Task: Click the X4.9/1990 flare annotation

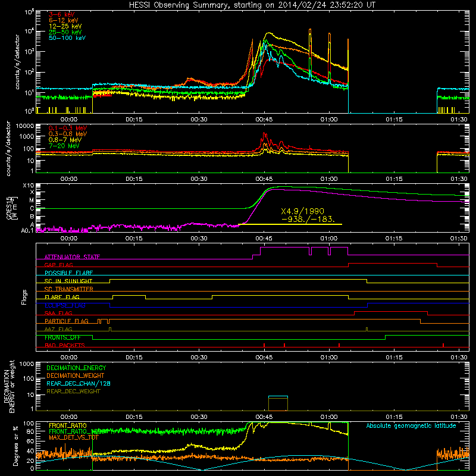Action: pos(303,211)
